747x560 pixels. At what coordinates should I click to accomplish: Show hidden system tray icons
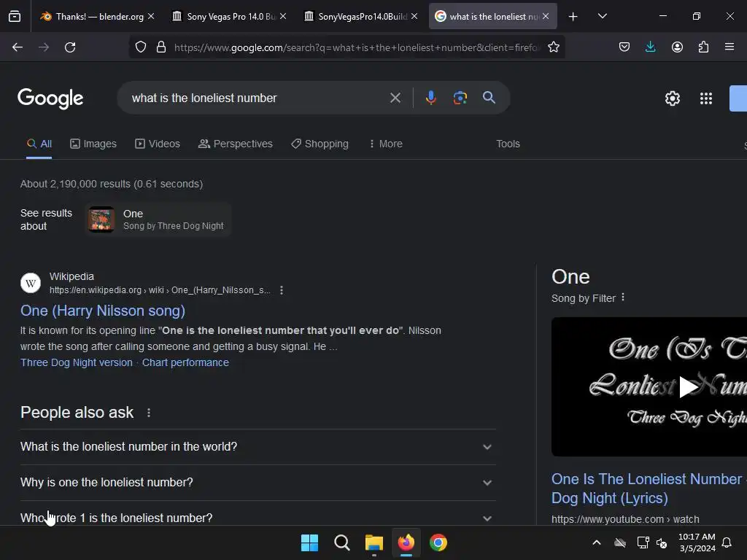coord(597,542)
